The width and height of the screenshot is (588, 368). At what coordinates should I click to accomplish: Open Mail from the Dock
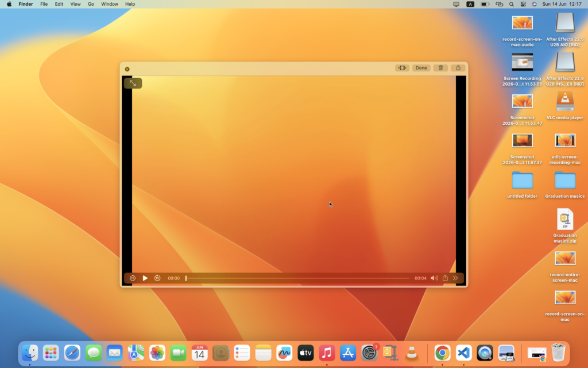[x=114, y=353]
